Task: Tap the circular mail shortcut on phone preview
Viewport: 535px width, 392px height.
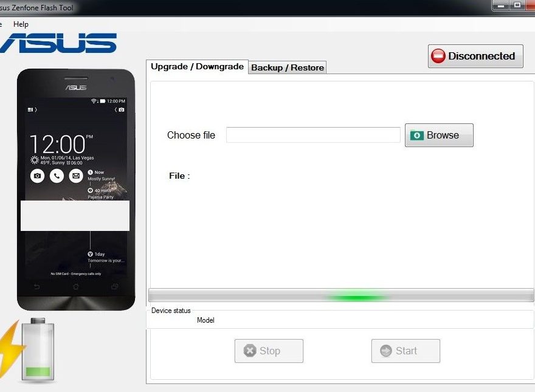Action: click(x=75, y=176)
